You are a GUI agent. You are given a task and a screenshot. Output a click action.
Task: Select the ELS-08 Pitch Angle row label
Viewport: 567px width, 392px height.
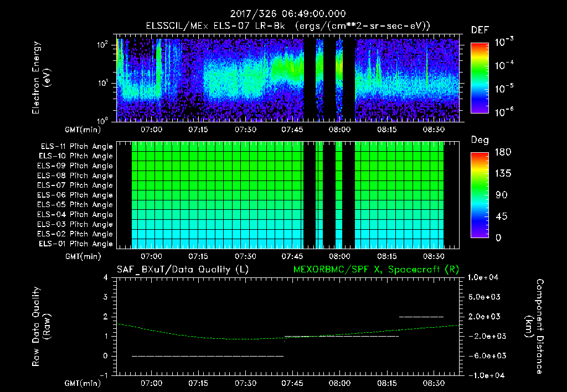(75, 176)
